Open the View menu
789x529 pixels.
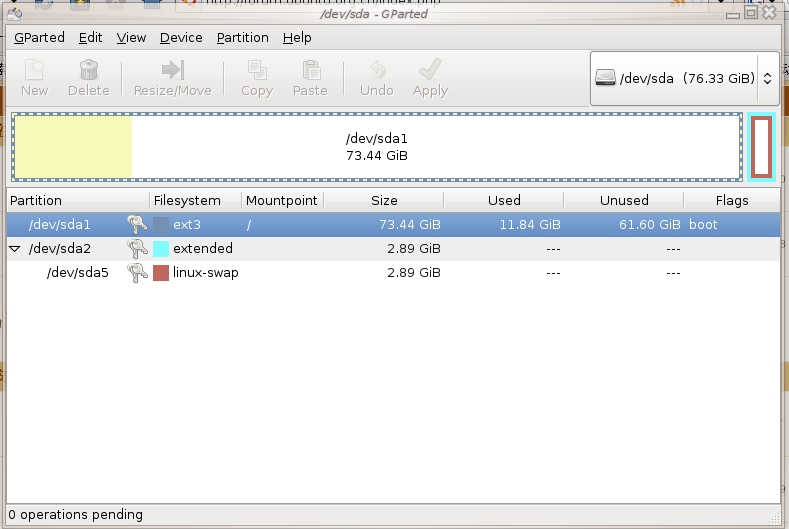click(131, 38)
